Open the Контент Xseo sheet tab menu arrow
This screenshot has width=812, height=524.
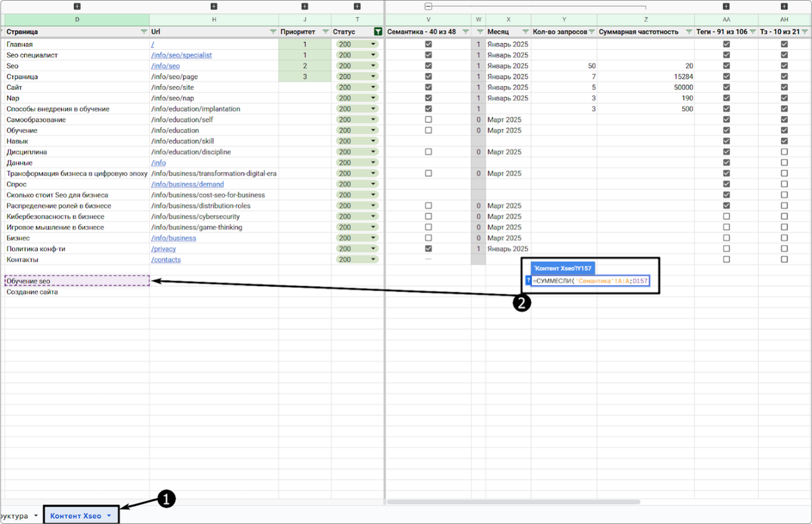click(108, 516)
